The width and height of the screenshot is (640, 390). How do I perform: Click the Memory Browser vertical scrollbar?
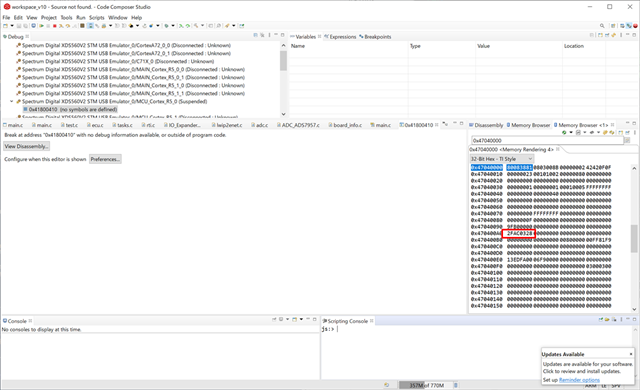click(634, 239)
